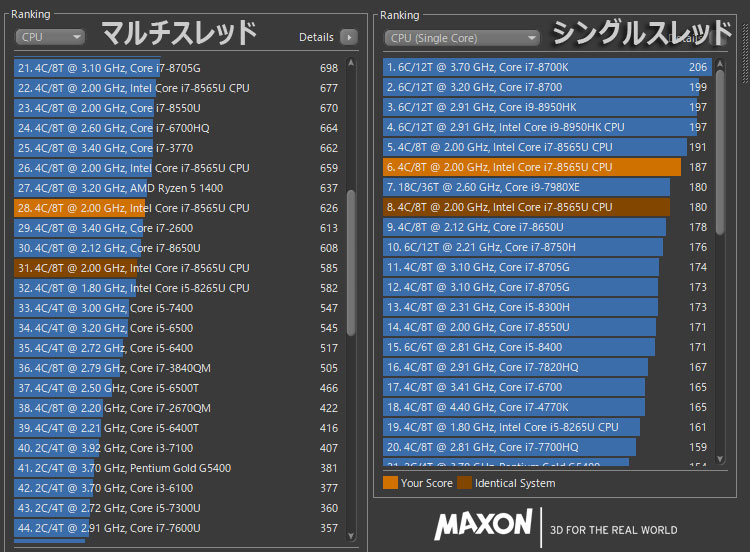Select single core row 1 Core i7-8700K
750x552 pixels.
[x=547, y=67]
